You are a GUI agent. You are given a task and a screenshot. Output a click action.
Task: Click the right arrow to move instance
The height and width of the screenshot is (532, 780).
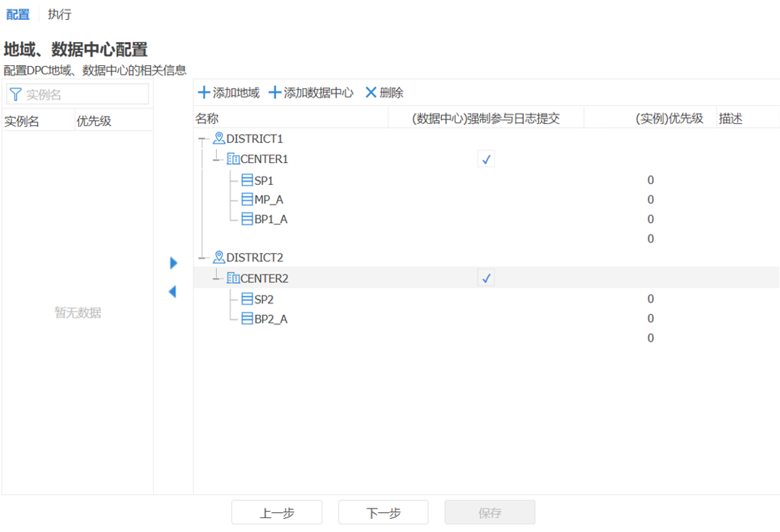(174, 263)
